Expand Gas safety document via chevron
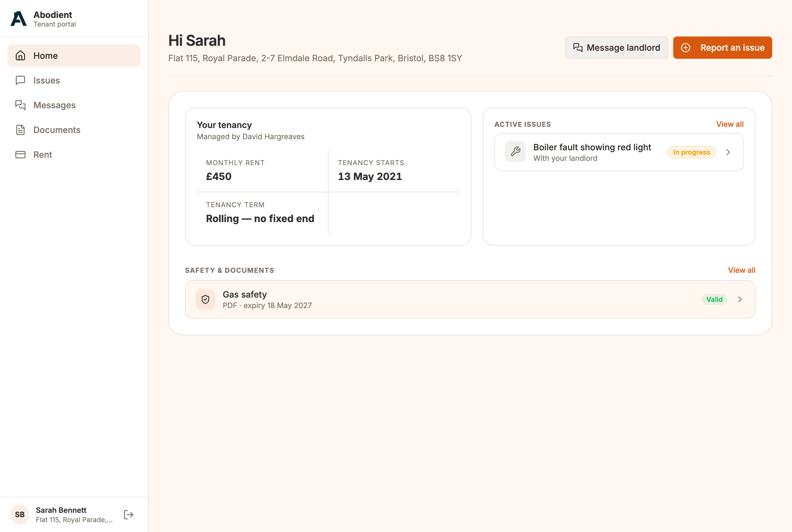 click(x=740, y=299)
